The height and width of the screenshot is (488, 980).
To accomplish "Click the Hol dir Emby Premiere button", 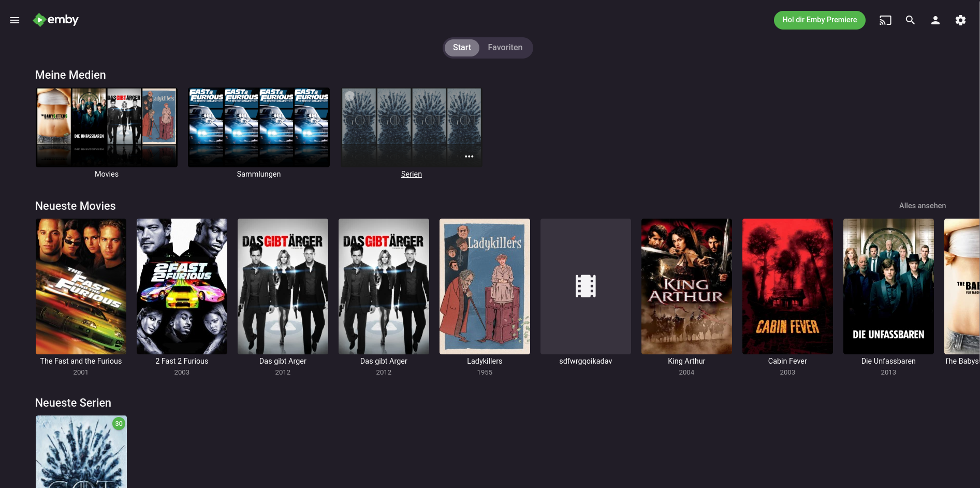I will (x=820, y=20).
